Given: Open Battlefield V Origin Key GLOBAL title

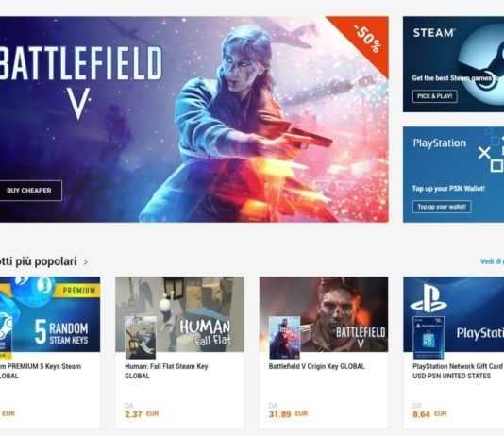Looking at the screenshot, I should click(x=316, y=366).
